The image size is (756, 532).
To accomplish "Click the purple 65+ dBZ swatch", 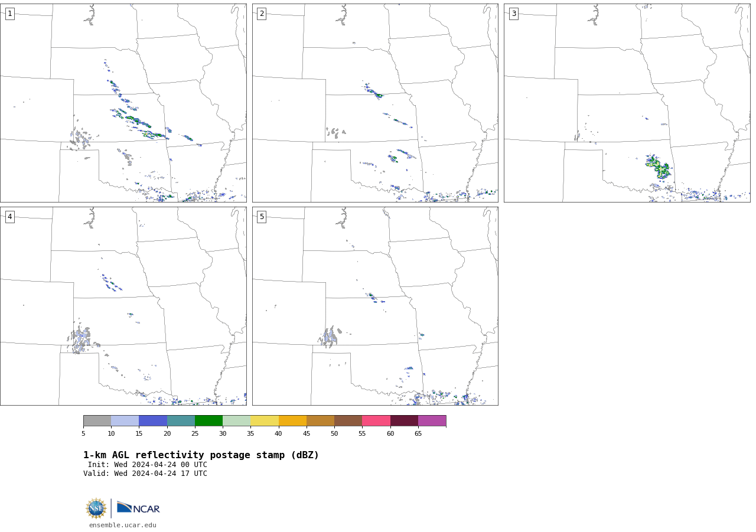I will 432,420.
